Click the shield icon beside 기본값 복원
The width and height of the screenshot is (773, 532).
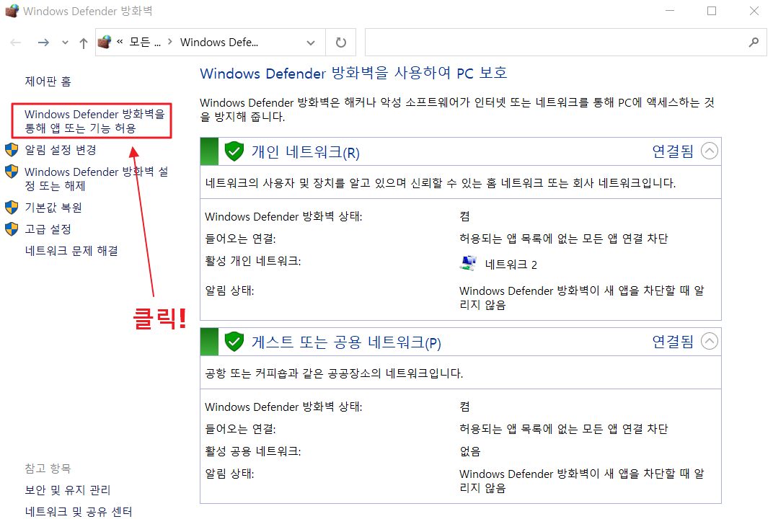(x=12, y=207)
